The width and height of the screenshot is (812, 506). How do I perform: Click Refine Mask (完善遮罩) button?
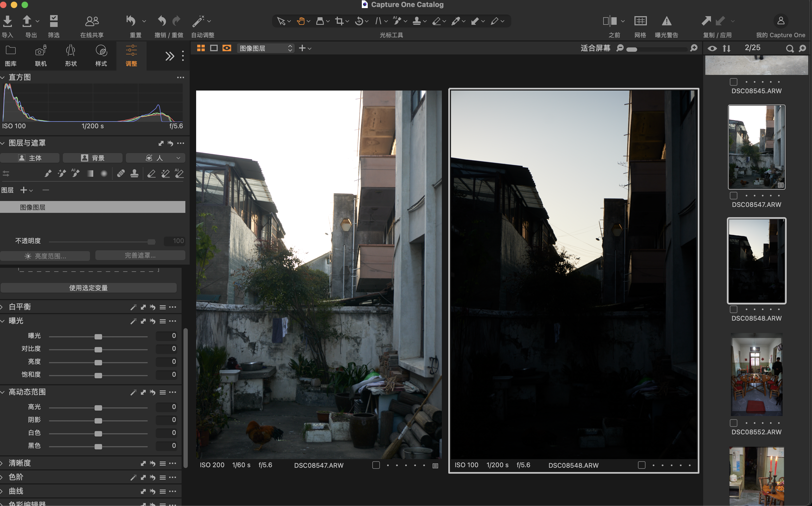pos(140,255)
